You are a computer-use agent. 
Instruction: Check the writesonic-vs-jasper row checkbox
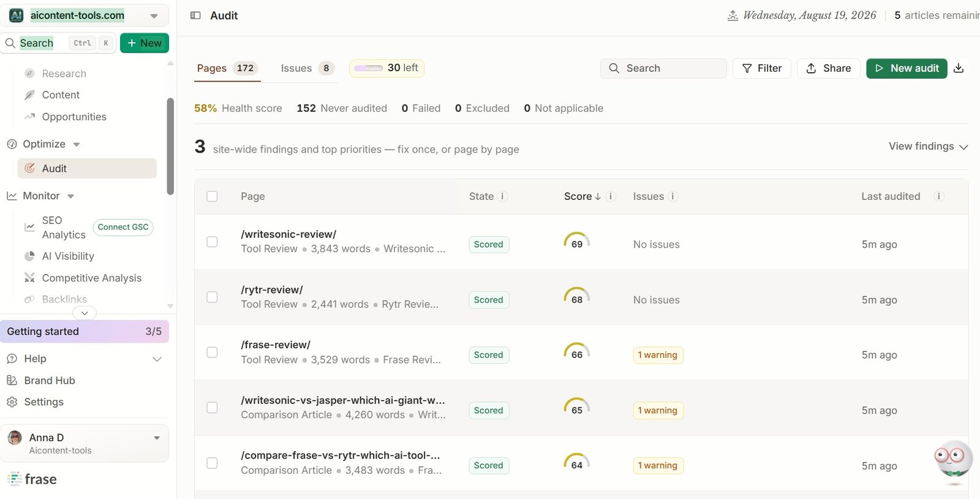[212, 408]
